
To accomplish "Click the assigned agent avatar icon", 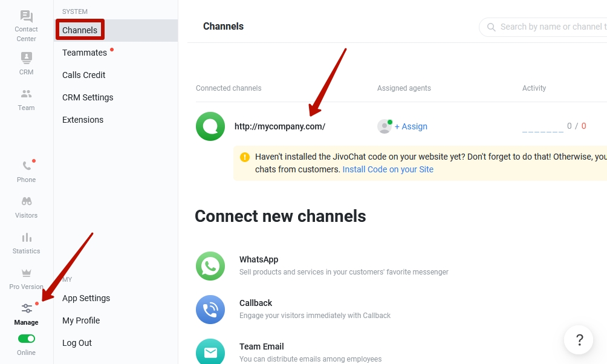I will click(385, 126).
